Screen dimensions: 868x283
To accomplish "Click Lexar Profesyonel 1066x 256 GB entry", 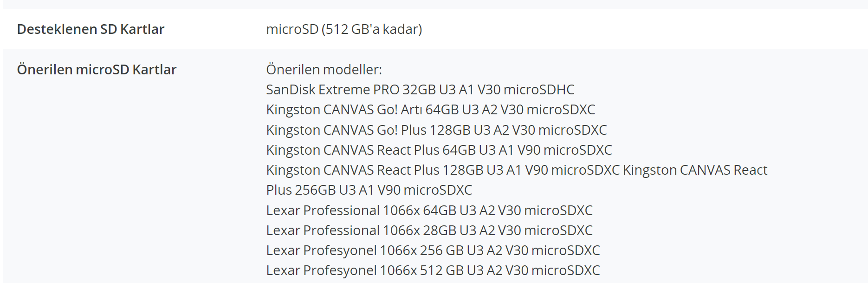I will 433,250.
